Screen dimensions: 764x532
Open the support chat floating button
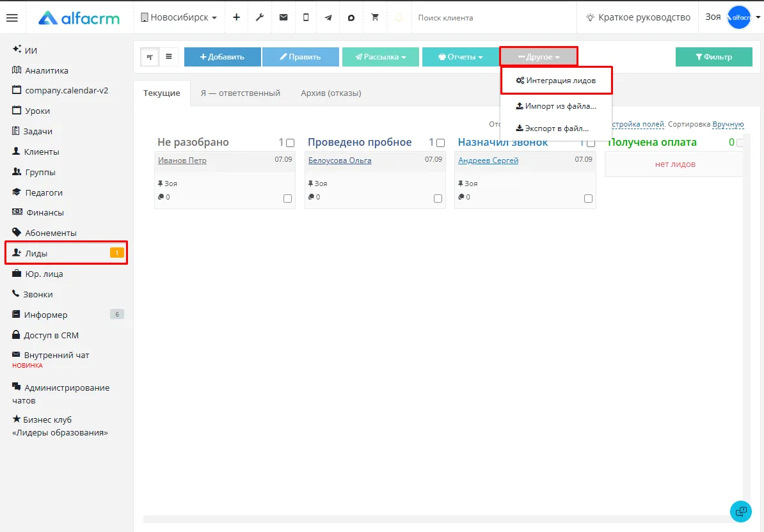coord(740,511)
